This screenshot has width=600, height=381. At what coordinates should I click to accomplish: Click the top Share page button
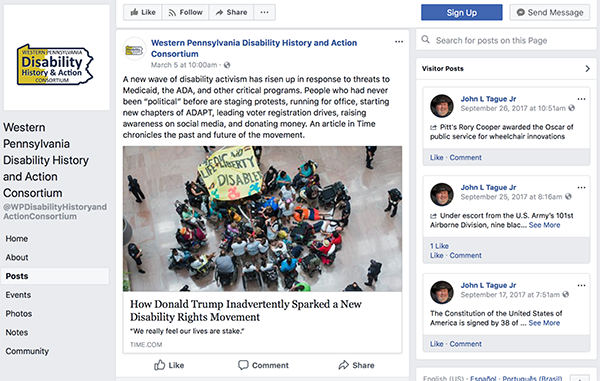231,12
